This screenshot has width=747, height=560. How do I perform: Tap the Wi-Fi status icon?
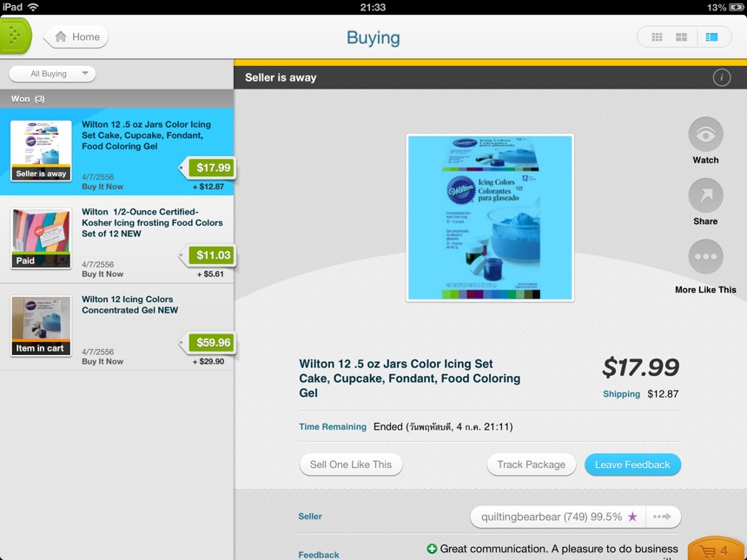[x=33, y=7]
